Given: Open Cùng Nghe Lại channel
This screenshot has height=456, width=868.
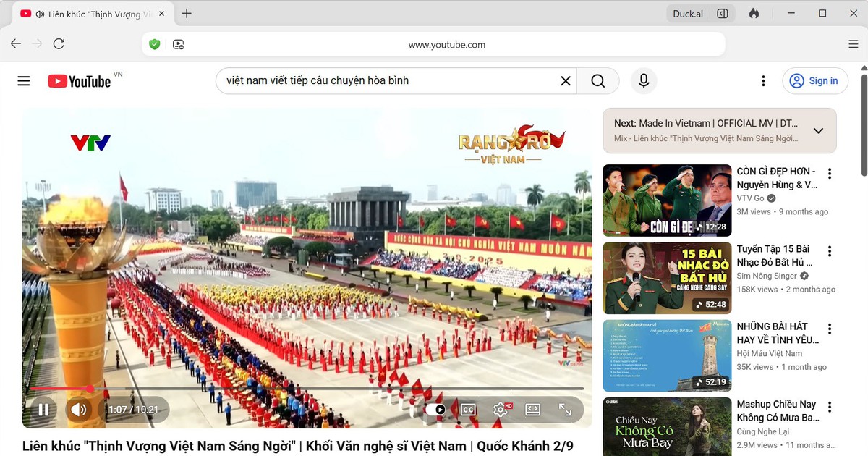Looking at the screenshot, I should tap(763, 431).
